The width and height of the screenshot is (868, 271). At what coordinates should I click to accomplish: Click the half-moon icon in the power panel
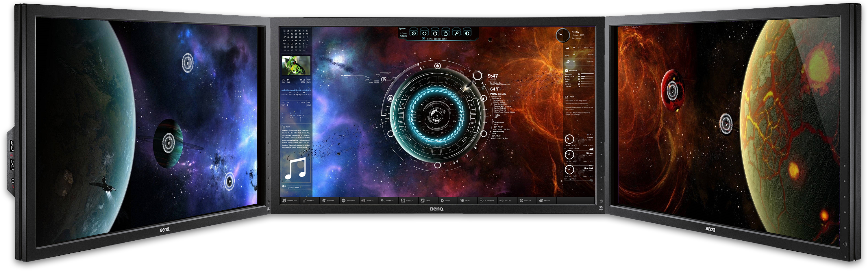[x=467, y=33]
